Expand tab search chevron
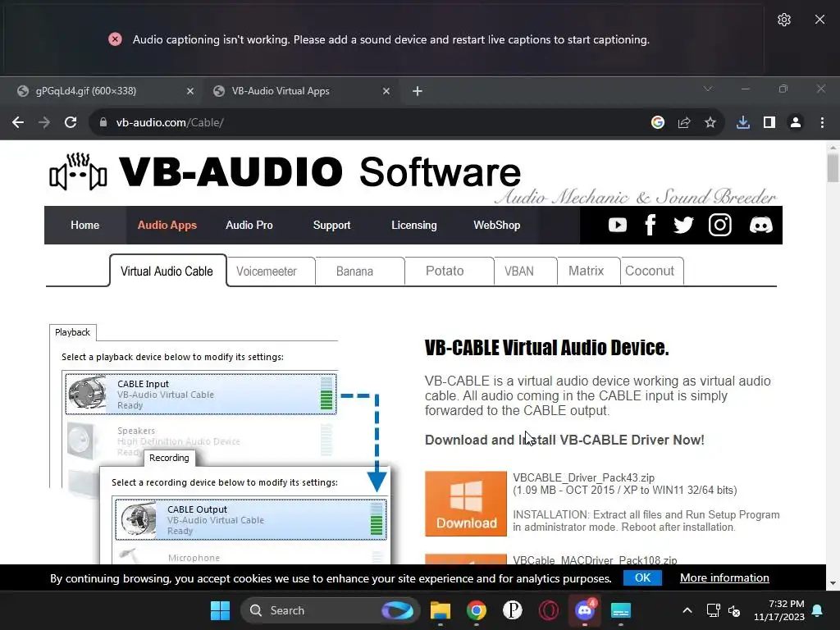The image size is (840, 630). point(708,89)
